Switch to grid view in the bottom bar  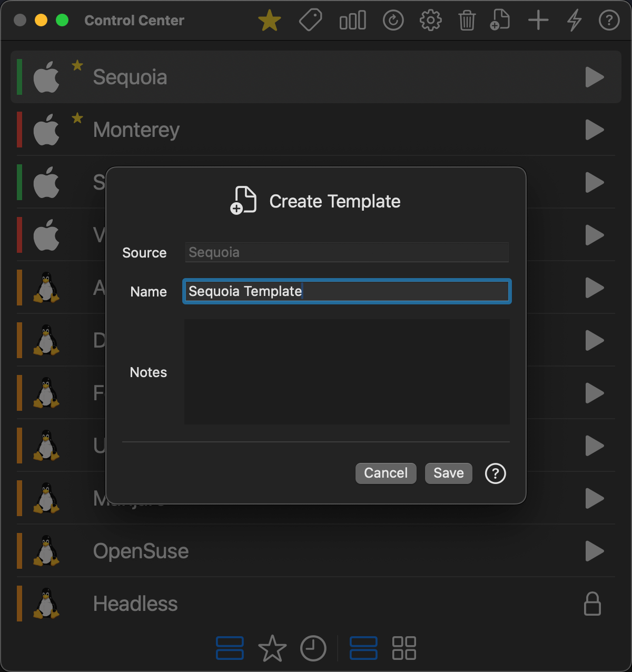pos(404,648)
